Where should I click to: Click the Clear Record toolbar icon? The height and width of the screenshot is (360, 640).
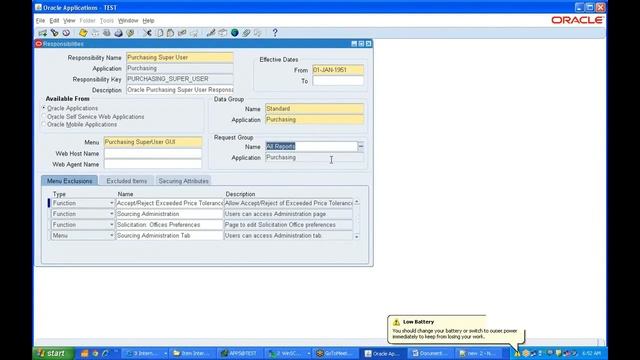point(182,33)
